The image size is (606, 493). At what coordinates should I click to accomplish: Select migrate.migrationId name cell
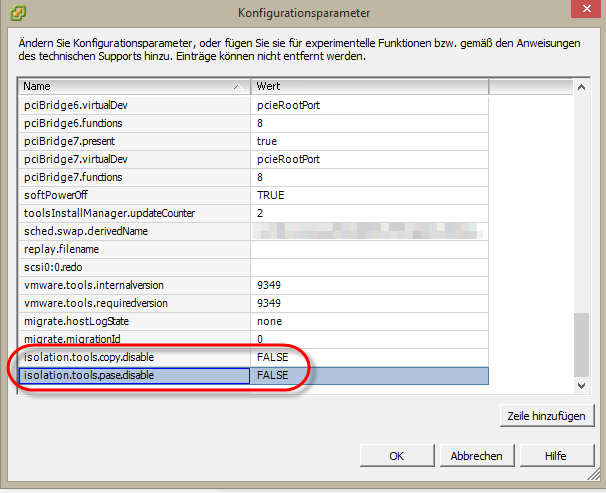point(134,339)
